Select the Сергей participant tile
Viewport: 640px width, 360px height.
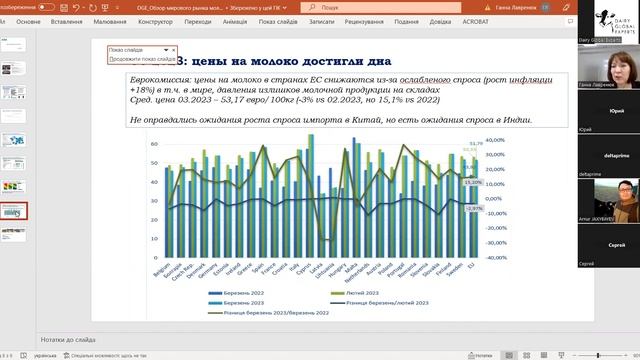[609, 246]
